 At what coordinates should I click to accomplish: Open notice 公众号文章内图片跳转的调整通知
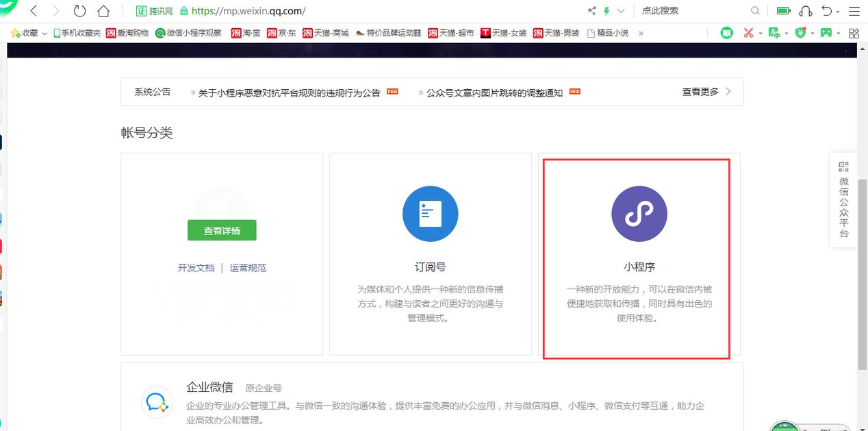click(x=494, y=93)
